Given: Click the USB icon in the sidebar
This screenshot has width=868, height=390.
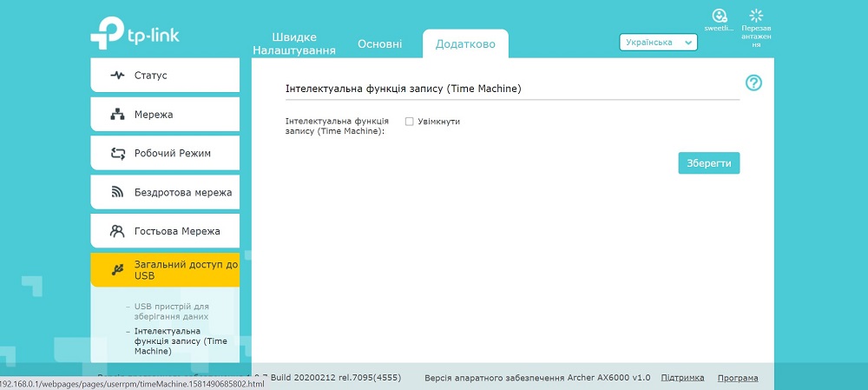Looking at the screenshot, I should coord(117,270).
